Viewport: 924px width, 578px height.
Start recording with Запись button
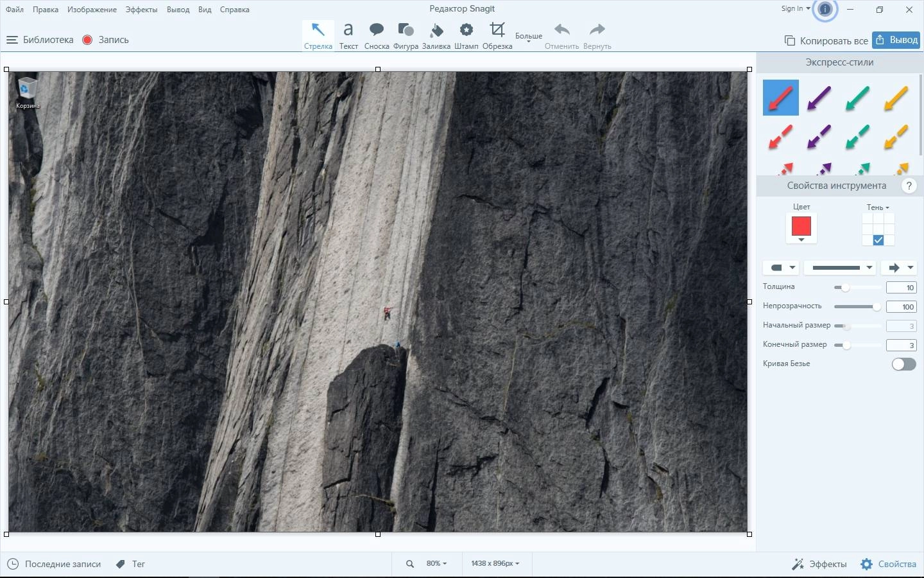(x=106, y=40)
